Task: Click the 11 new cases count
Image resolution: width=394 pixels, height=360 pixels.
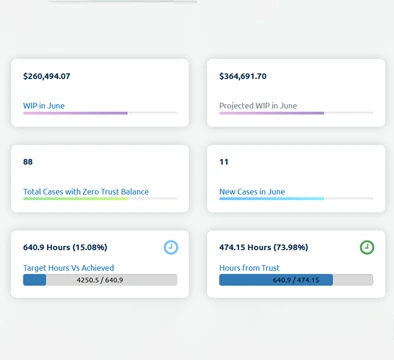Action: click(x=224, y=162)
